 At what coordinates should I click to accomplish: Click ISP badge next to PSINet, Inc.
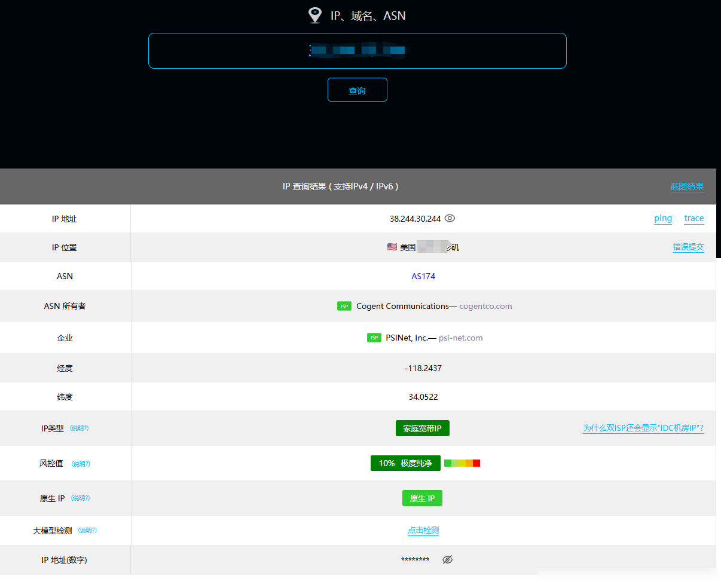point(374,338)
